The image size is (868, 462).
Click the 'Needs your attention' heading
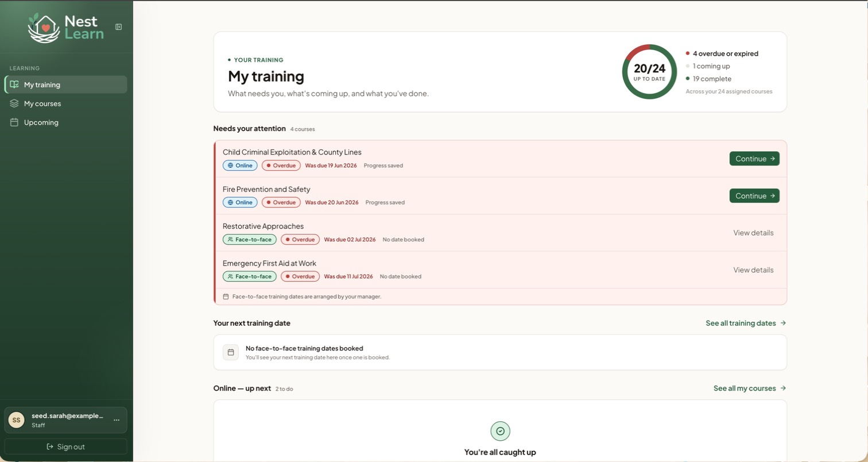point(249,129)
